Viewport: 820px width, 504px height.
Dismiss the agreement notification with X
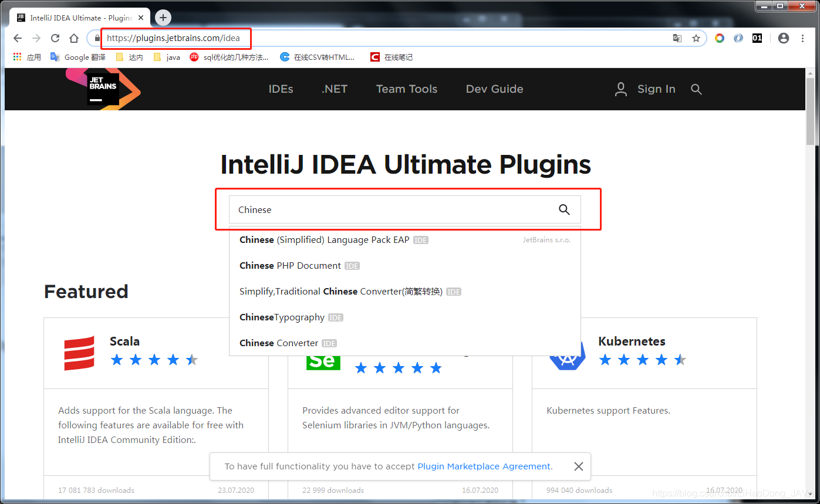[578, 466]
